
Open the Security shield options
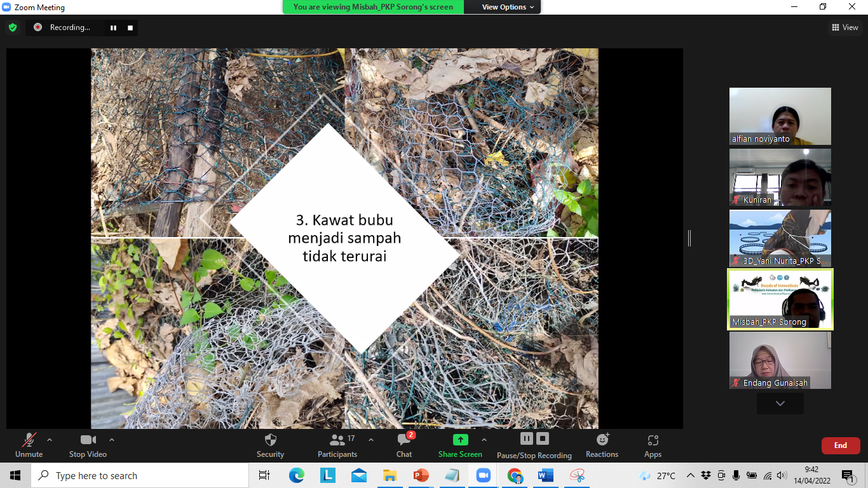tap(270, 440)
